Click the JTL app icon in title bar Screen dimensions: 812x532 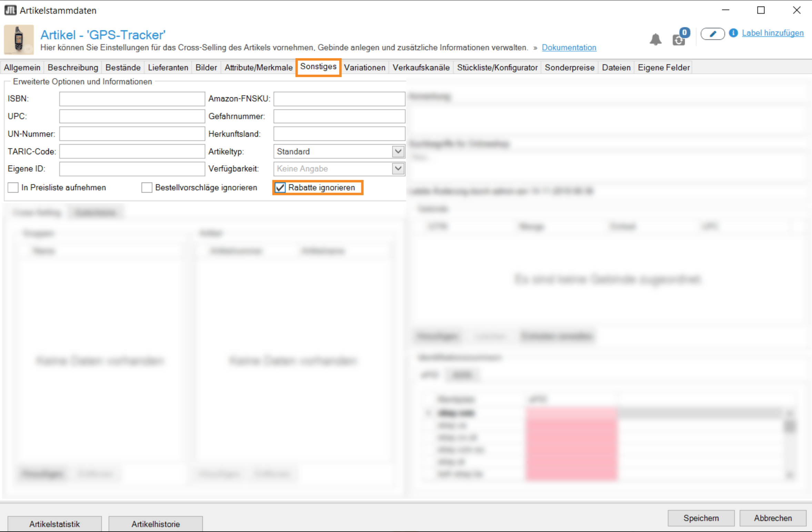click(x=10, y=10)
